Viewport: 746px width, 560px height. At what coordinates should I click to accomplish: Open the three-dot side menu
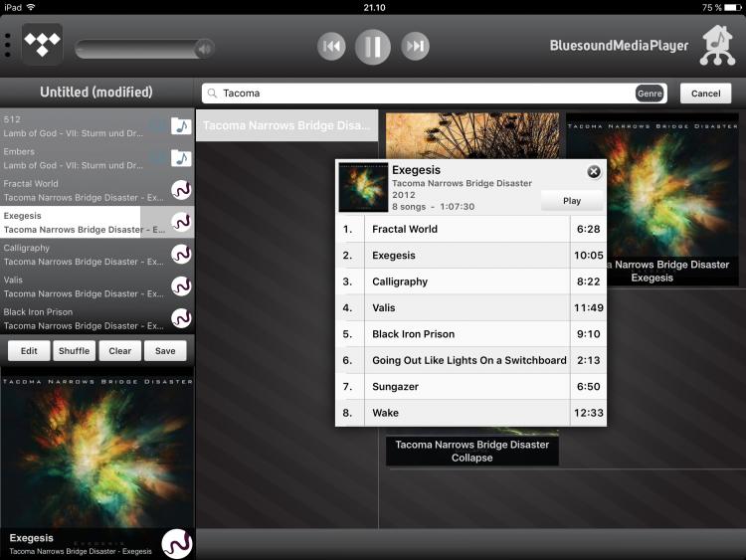(8, 45)
